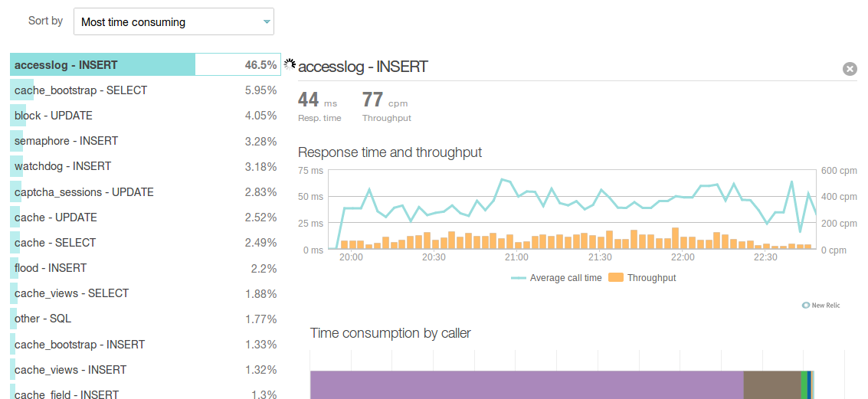Viewport: 868px width, 399px height.
Task: Select cache_bootstrap - SELECT in the list
Action: (146, 90)
